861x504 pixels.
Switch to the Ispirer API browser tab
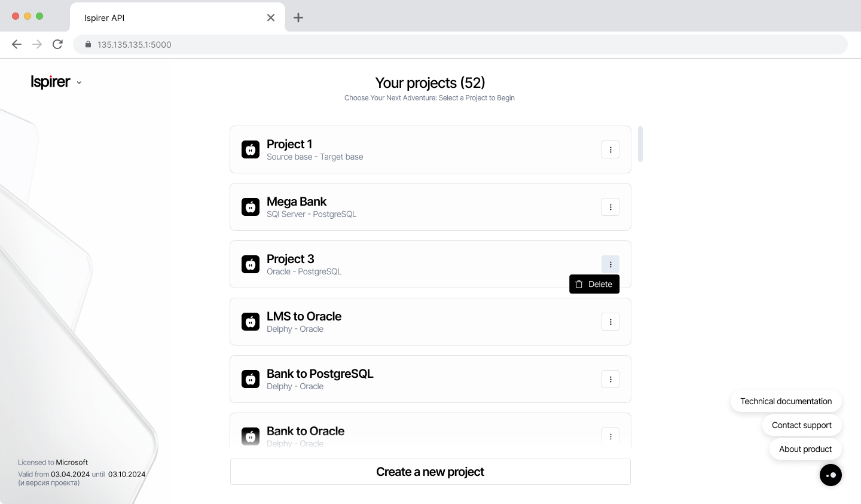coord(149,17)
